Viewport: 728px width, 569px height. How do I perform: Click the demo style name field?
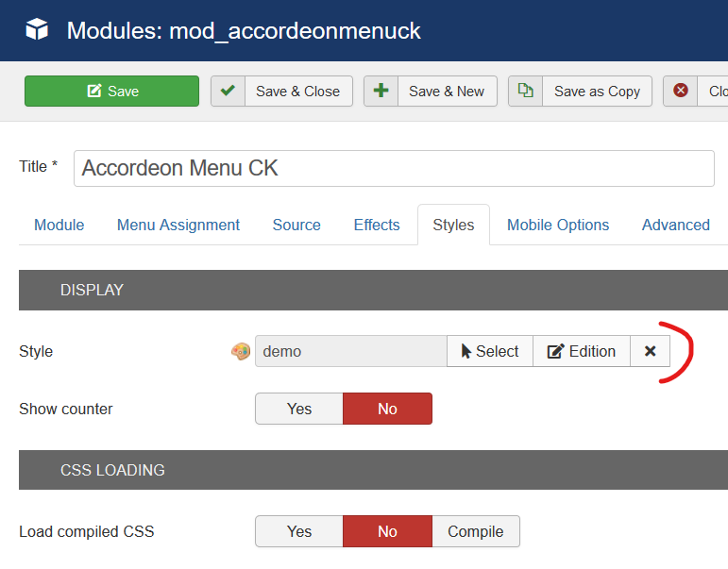tap(351, 351)
